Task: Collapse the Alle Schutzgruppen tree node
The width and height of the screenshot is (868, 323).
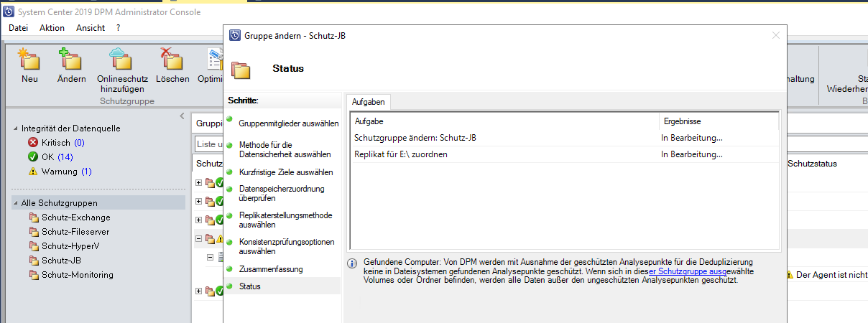Action: pos(17,203)
